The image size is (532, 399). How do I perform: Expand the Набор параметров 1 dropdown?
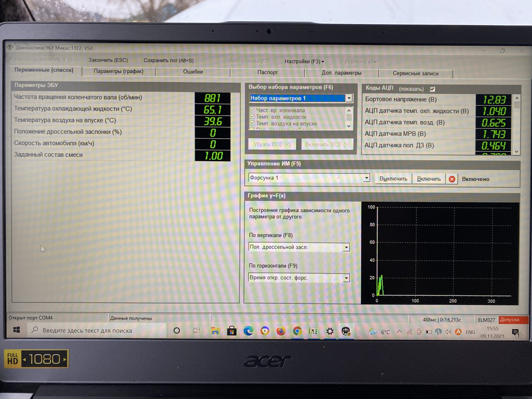pyautogui.click(x=349, y=98)
